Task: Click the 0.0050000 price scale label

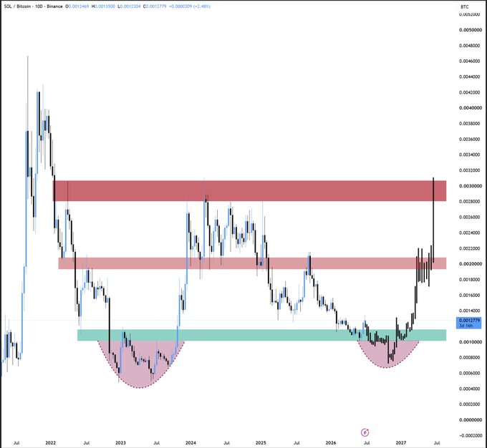Action: [x=471, y=30]
